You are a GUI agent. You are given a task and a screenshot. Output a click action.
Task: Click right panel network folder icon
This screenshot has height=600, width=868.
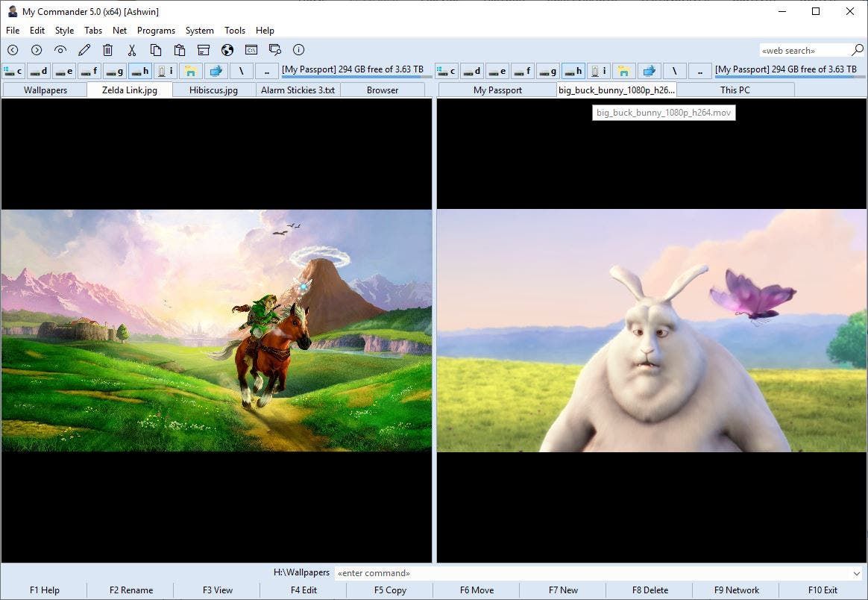pyautogui.click(x=624, y=70)
